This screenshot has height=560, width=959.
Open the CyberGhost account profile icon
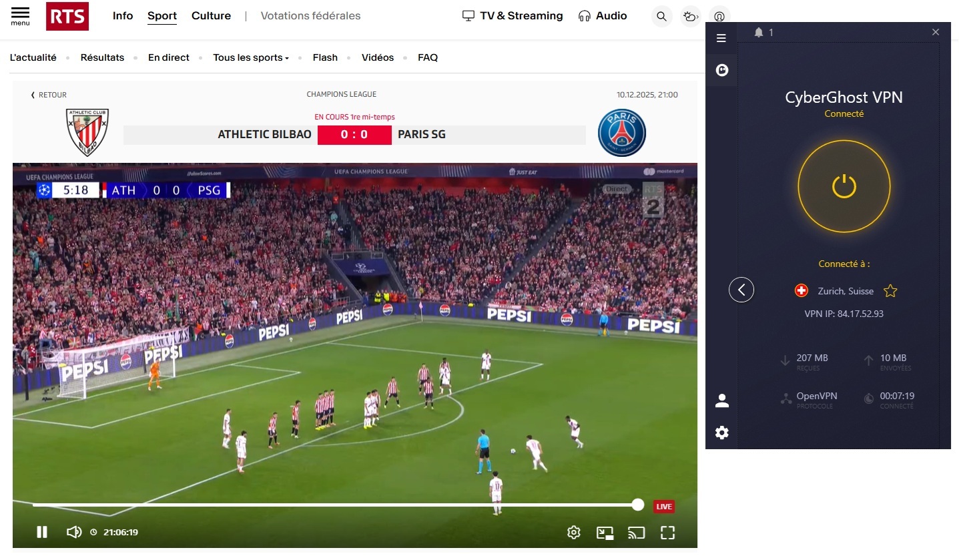point(721,399)
